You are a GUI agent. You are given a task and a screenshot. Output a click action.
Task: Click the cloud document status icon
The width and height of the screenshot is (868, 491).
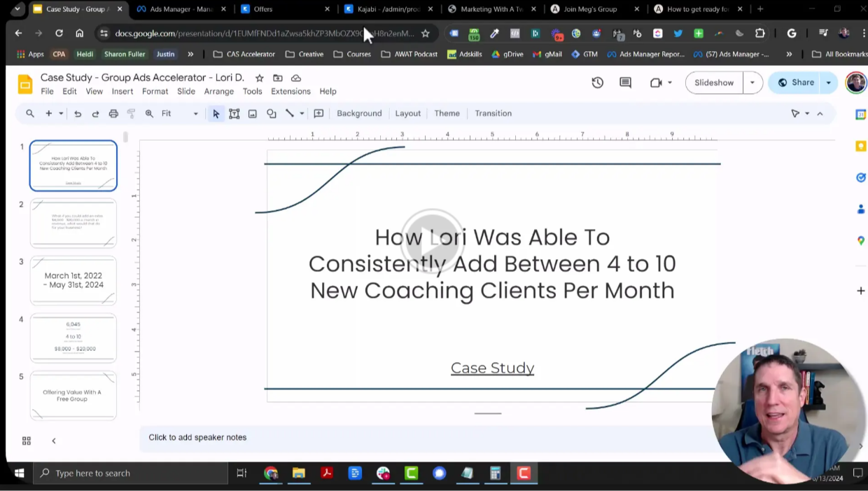296,78
